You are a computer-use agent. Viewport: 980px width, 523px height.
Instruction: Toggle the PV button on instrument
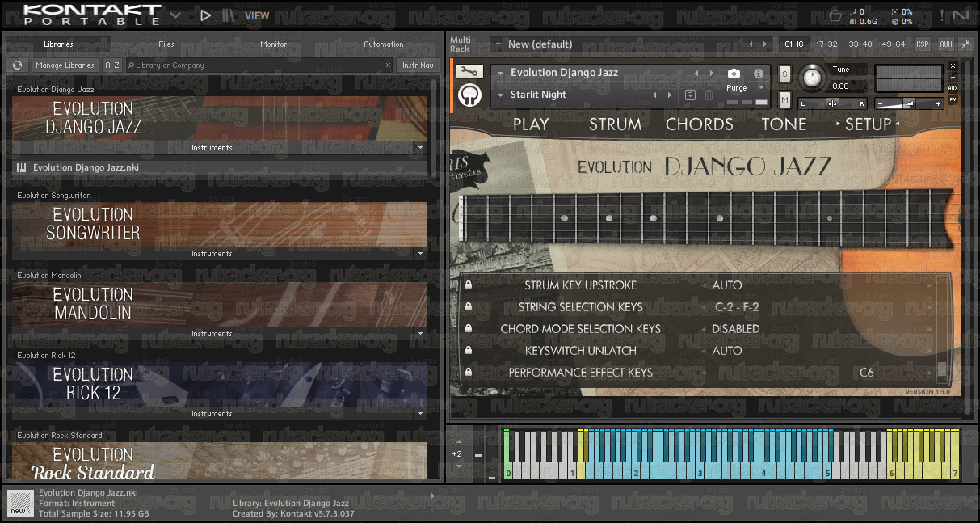coord(953,99)
